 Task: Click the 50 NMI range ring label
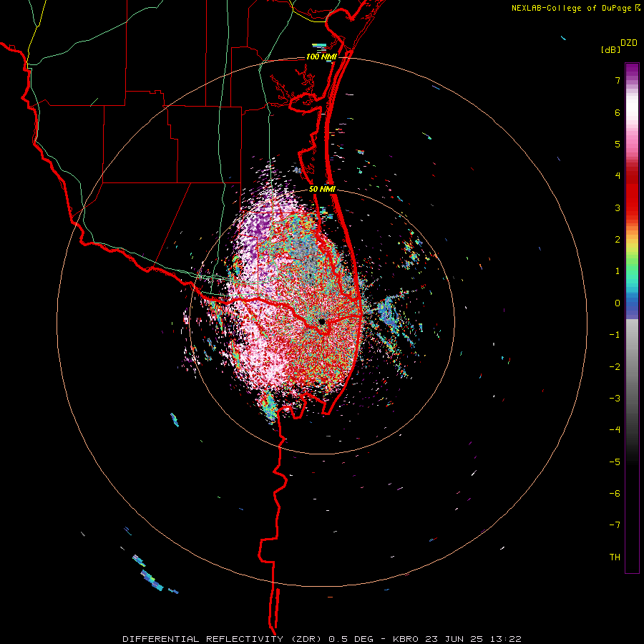click(x=322, y=190)
